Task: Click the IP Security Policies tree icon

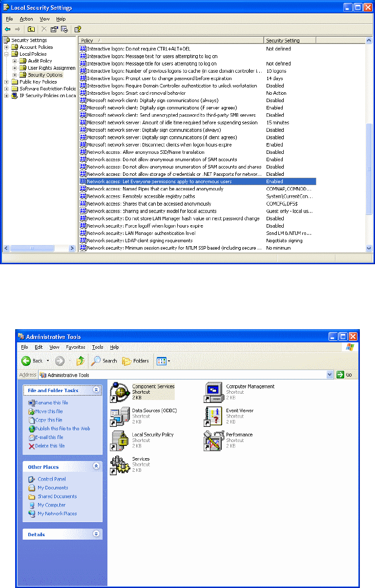Action: pyautogui.click(x=15, y=95)
